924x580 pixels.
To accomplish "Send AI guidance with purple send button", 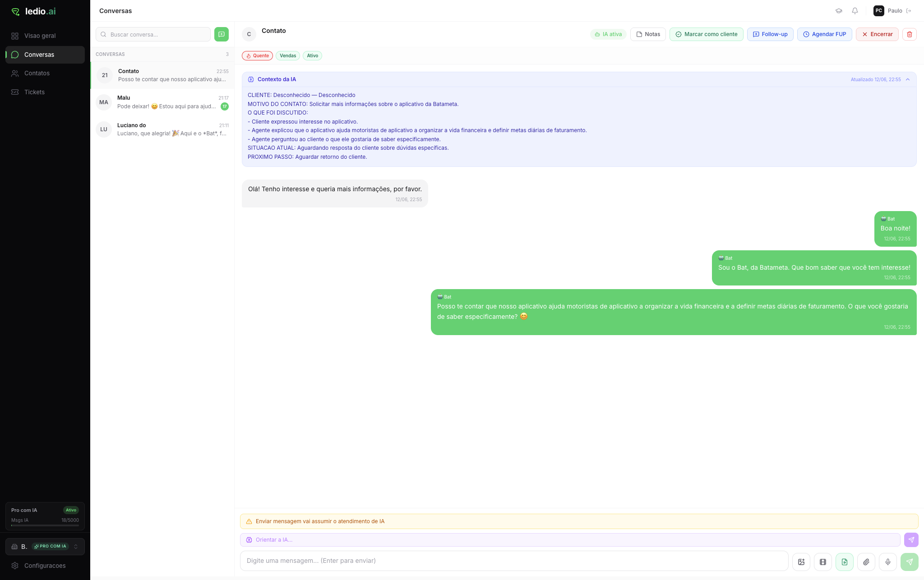I will coord(911,540).
